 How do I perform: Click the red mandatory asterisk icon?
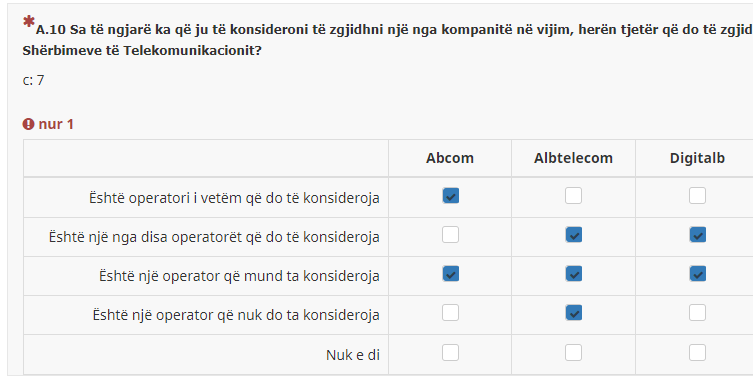point(29,22)
